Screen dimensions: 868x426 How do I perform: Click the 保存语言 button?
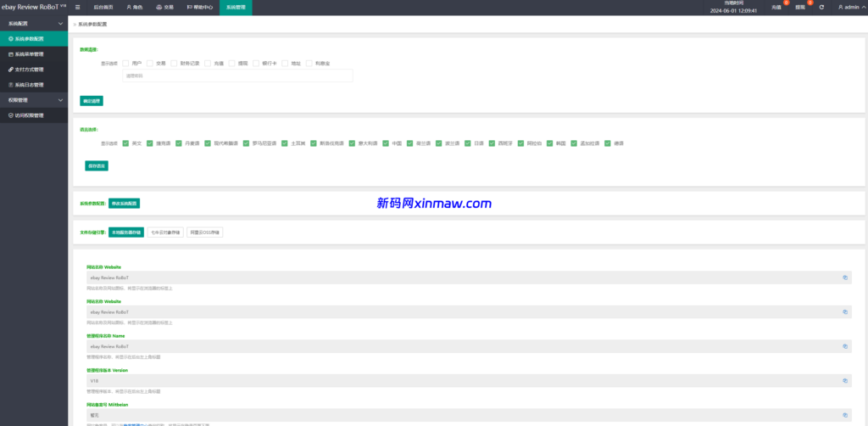97,165
